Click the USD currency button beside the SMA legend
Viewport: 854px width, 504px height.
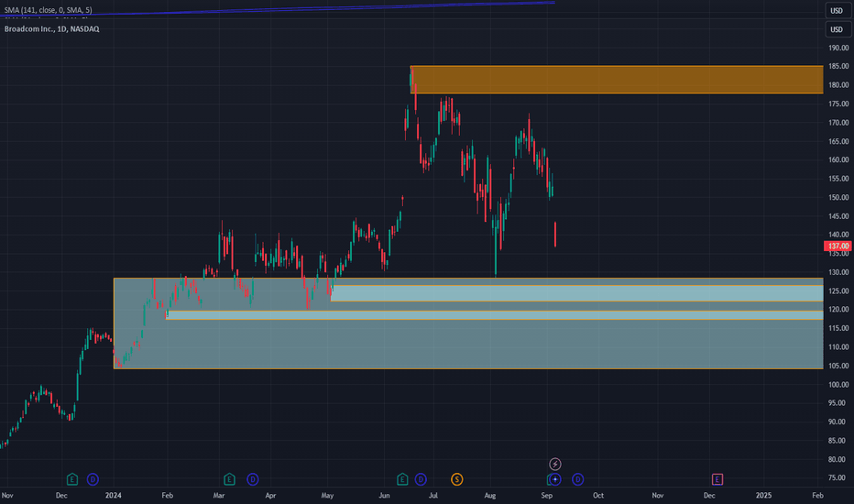point(837,10)
